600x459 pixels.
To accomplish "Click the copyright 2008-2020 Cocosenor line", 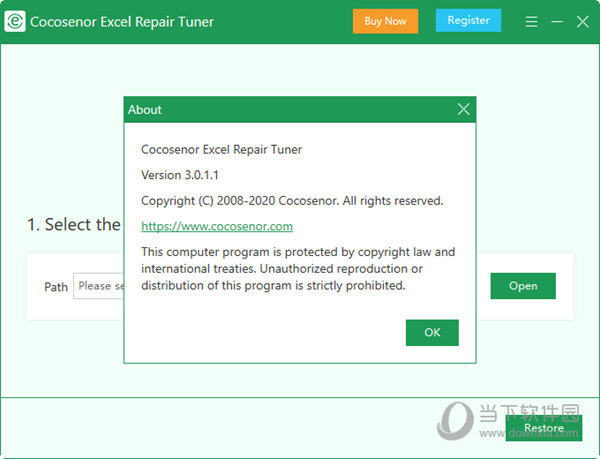I will [292, 201].
